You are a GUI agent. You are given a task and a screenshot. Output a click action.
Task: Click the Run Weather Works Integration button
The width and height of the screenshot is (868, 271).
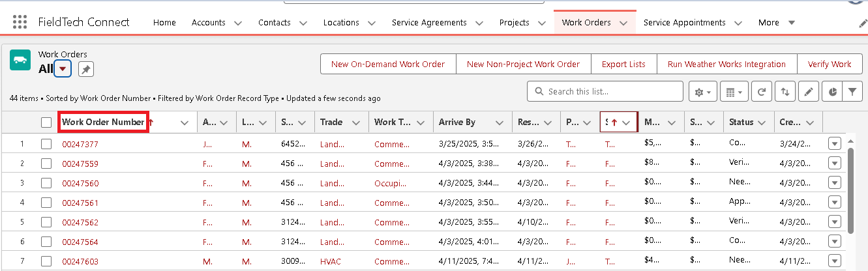[726, 64]
